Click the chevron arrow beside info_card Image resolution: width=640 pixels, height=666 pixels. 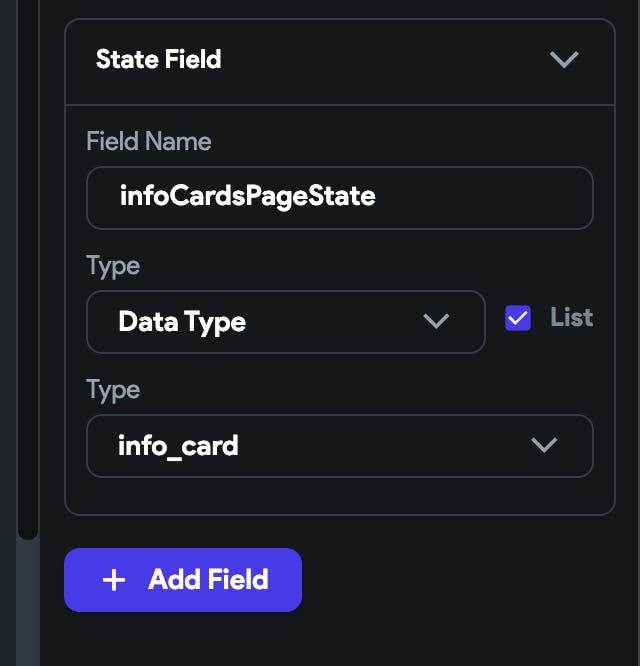[x=544, y=446]
